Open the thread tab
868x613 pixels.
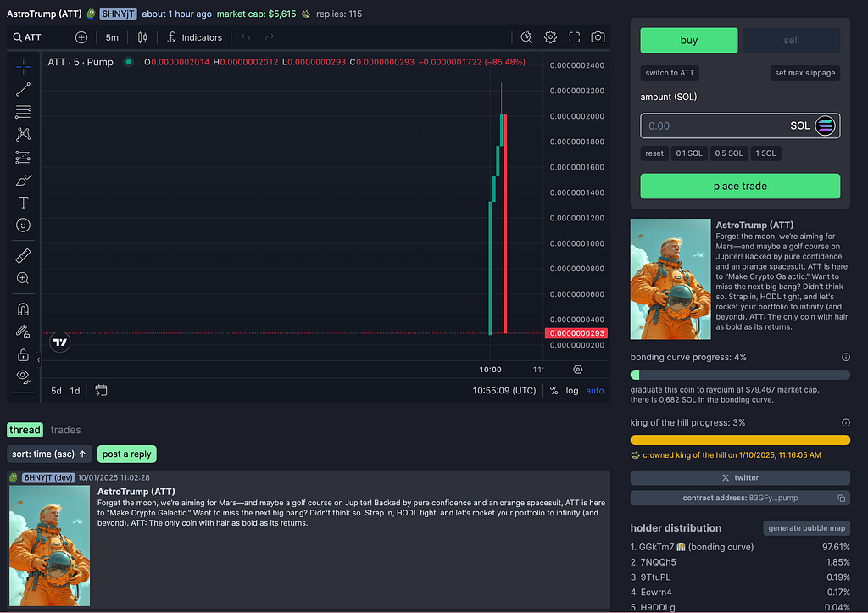pos(25,430)
